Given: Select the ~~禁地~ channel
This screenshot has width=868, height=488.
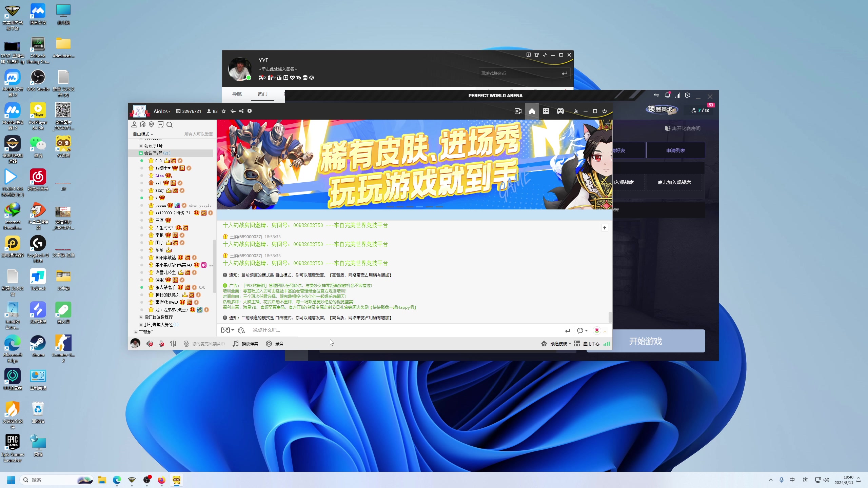Looking at the screenshot, I should 146,332.
